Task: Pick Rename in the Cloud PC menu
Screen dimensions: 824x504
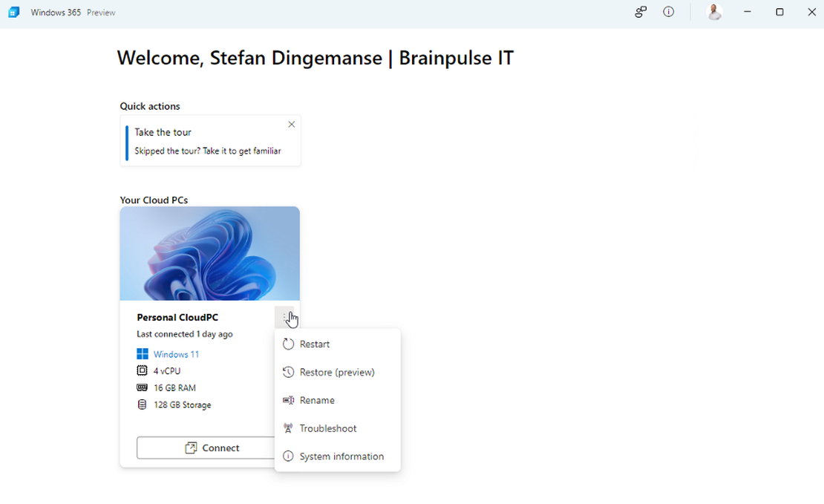Action: 337,401
